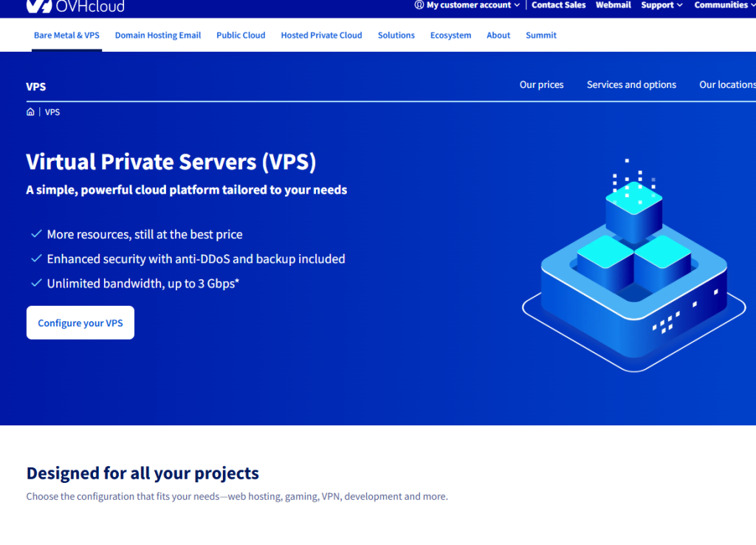Click the VPS section title in the sub-navigation bar
The image size is (756, 545).
36,87
